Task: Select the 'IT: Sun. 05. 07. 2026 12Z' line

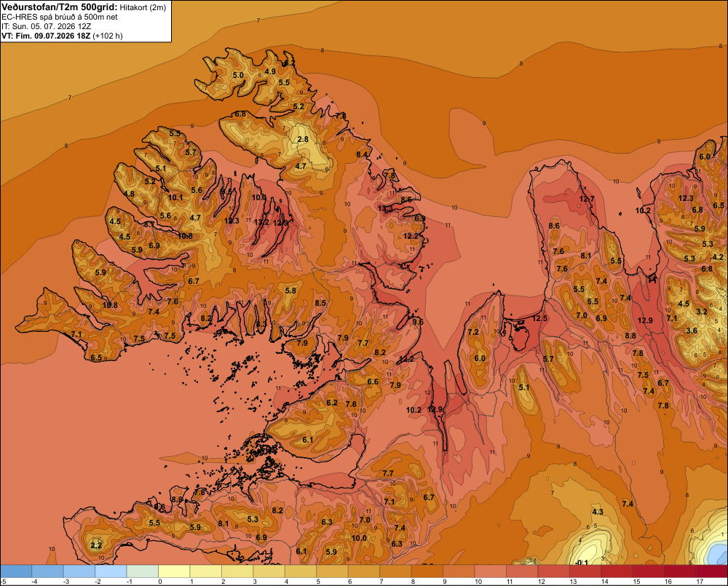Action: click(x=47, y=26)
